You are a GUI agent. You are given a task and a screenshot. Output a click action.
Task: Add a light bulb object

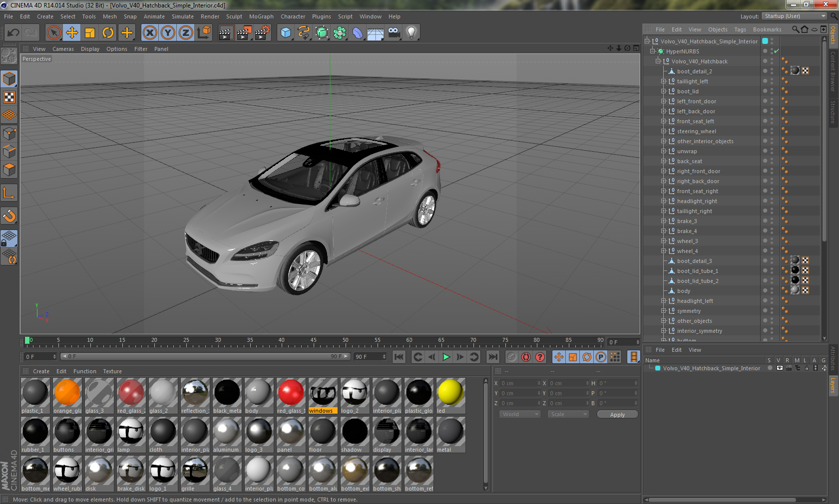pos(412,33)
